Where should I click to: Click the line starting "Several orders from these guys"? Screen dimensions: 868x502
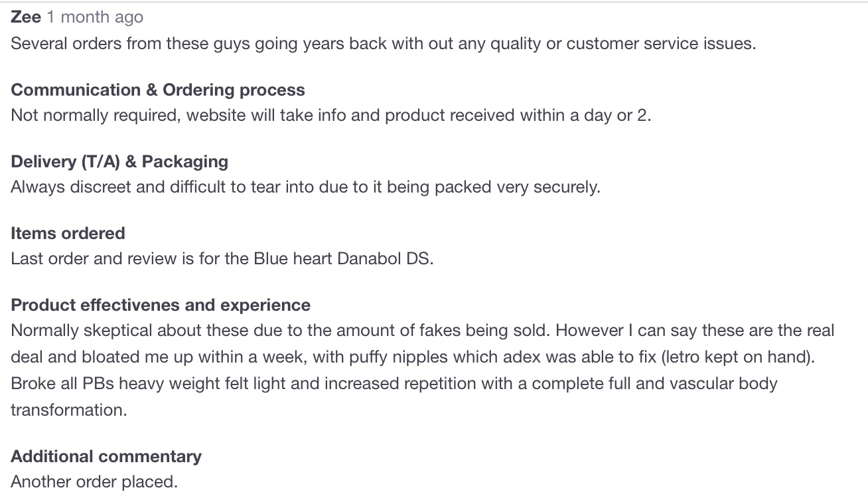point(383,44)
